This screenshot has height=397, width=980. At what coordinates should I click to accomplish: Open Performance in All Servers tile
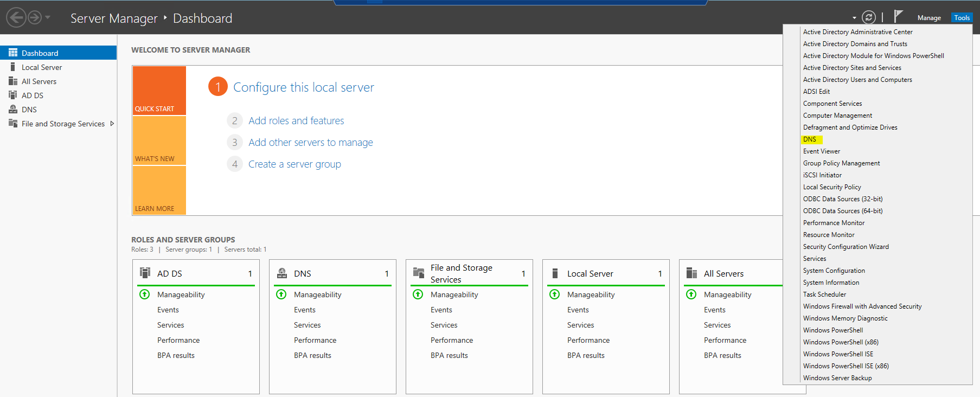click(x=725, y=340)
